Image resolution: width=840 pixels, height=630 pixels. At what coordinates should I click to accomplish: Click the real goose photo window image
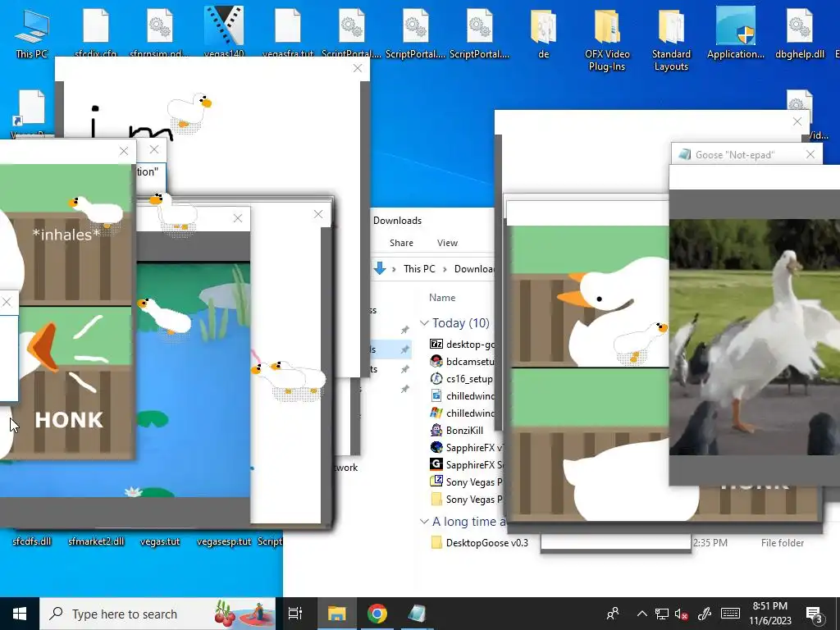755,337
